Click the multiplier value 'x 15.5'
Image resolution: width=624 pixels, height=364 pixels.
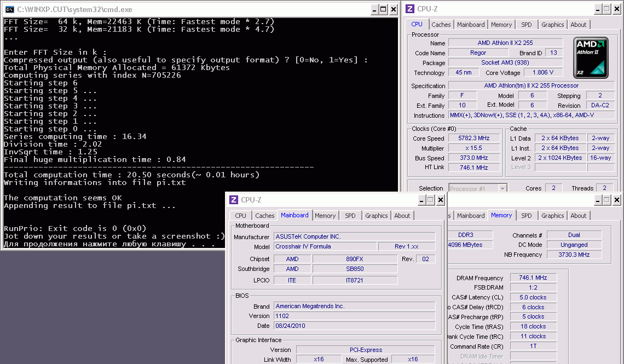pyautogui.click(x=474, y=148)
